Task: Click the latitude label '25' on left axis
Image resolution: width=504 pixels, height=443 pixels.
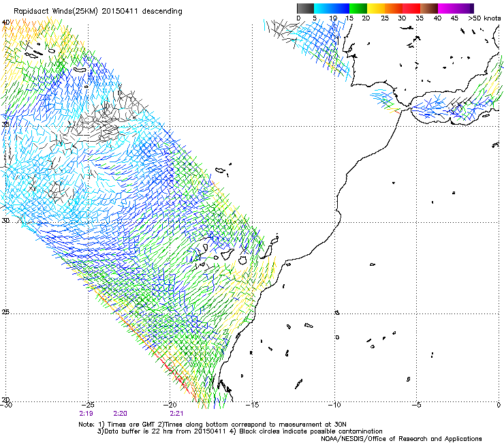Action: coord(5,312)
